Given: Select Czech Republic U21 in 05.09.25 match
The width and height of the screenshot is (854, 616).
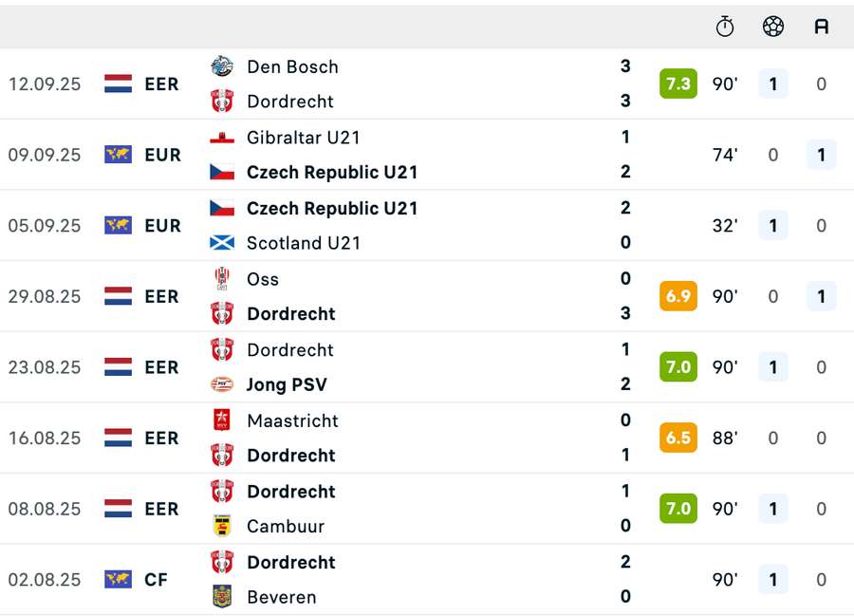Looking at the screenshot, I should pos(332,209).
